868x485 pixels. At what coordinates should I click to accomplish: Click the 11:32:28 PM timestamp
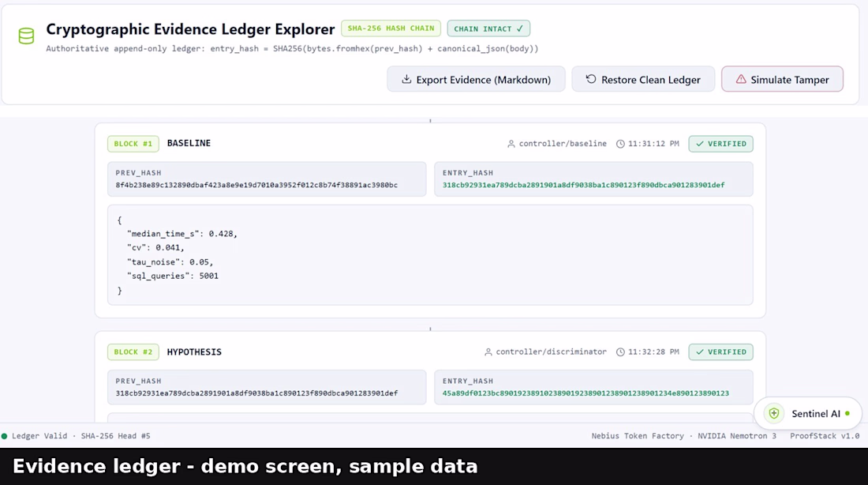coord(653,352)
